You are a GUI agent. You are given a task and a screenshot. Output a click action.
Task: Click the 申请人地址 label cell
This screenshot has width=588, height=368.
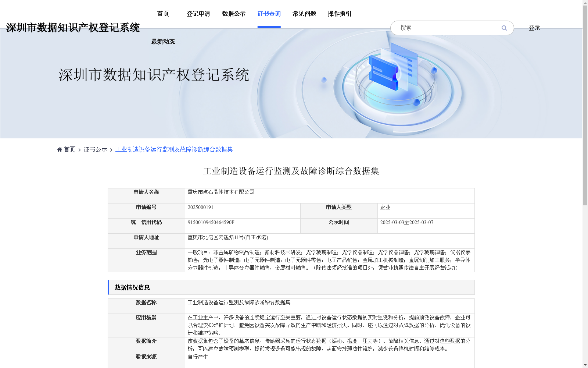(x=146, y=241)
